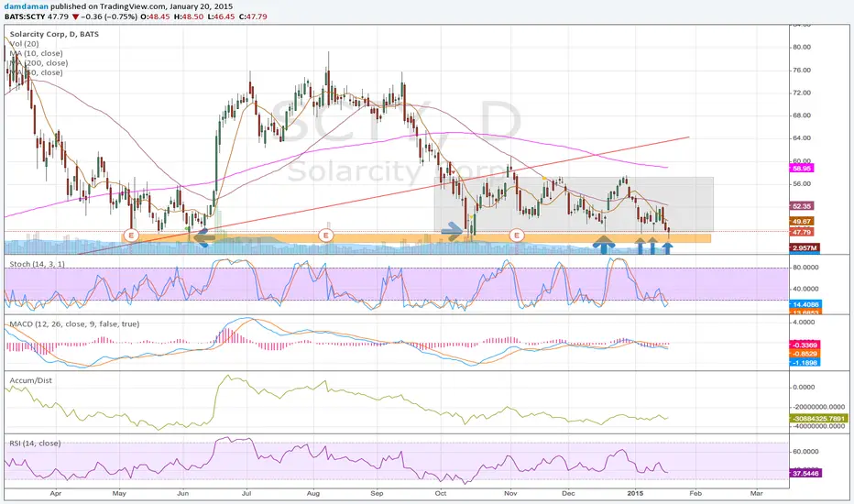Click the -0.3369 MACD histogram value tag

(x=805, y=345)
